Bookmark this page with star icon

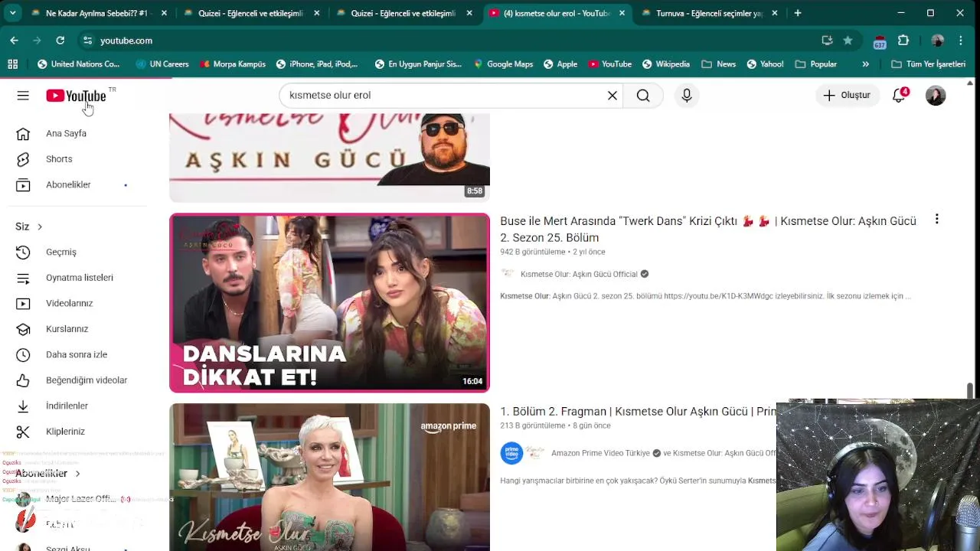click(x=848, y=40)
